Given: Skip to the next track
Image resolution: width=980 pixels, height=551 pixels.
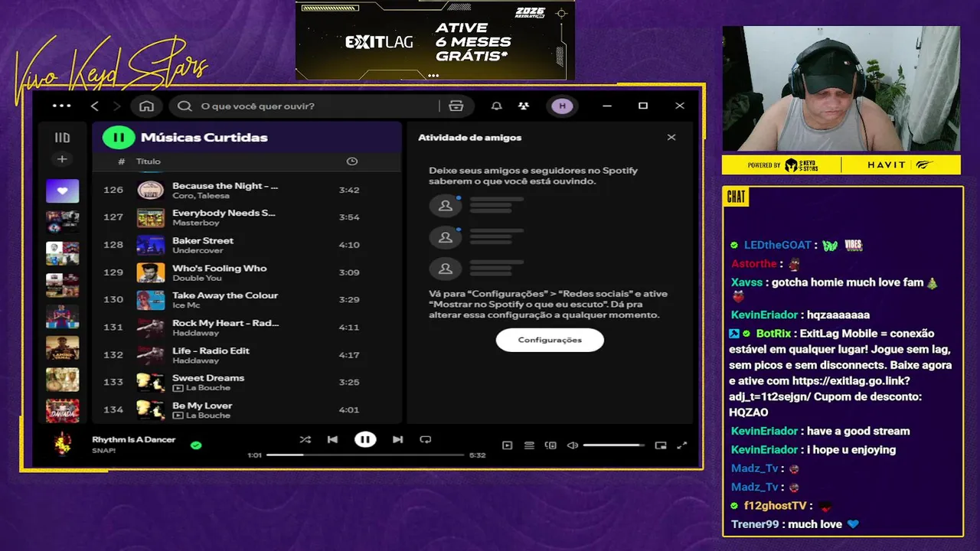Looking at the screenshot, I should click(397, 439).
